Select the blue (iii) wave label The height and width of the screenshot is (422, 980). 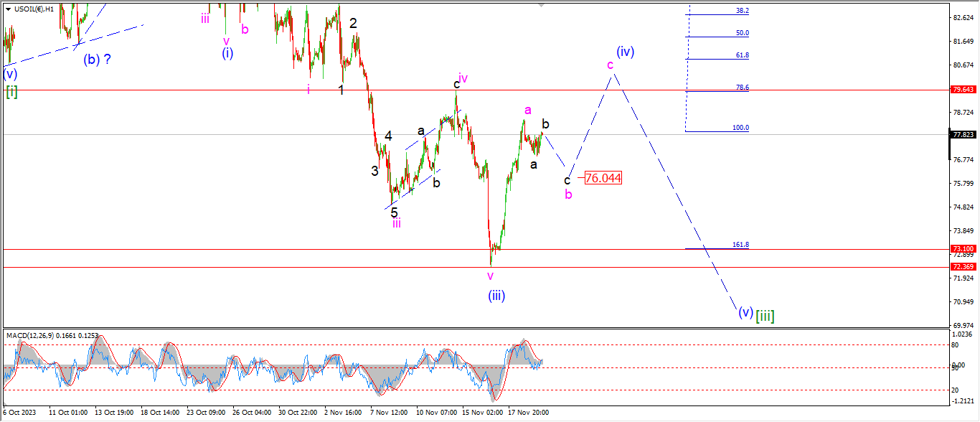[497, 295]
